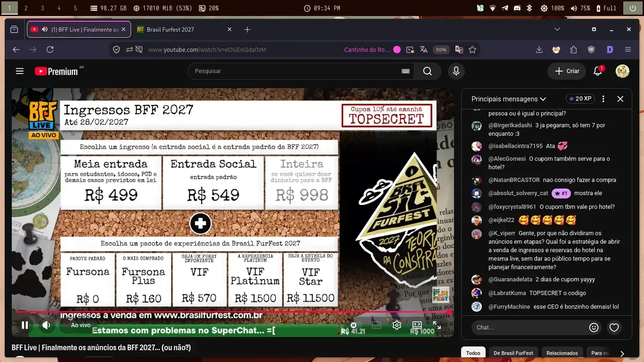Send a heart reaction in chat

[614, 327]
